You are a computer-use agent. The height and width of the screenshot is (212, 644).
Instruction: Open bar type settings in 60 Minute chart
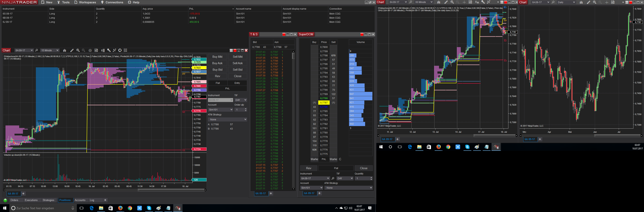pos(438,2)
